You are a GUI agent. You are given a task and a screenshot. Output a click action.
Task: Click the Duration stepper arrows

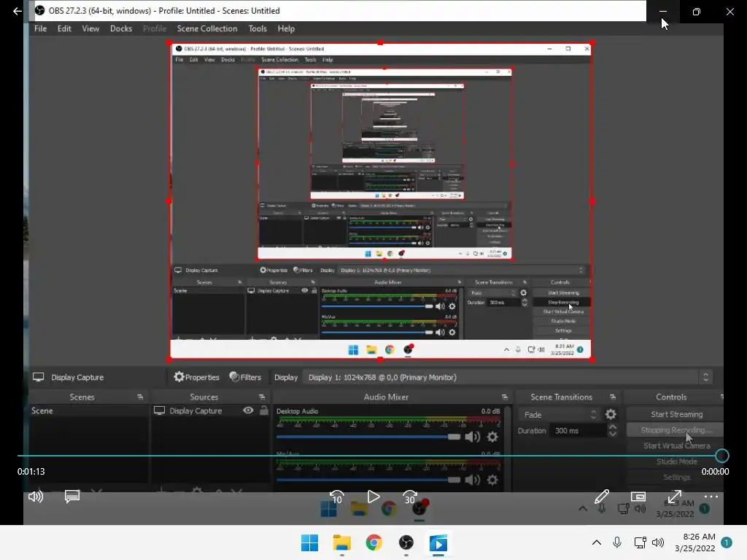click(x=613, y=430)
